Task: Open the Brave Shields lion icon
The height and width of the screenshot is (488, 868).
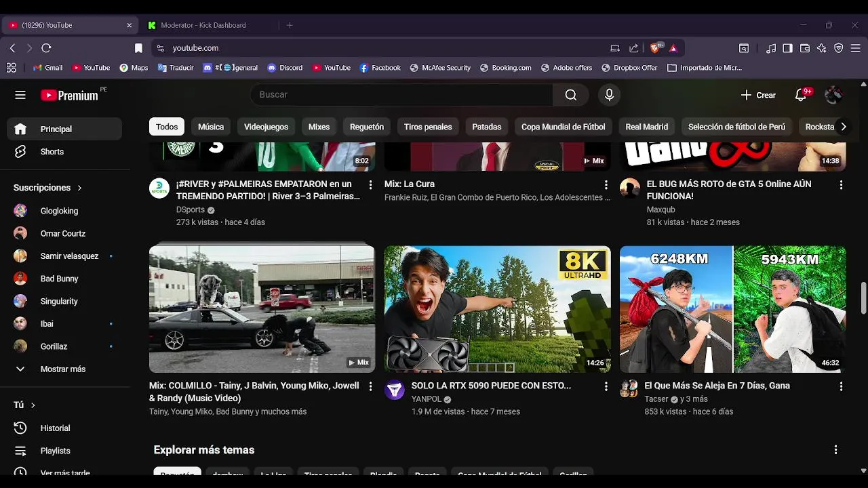Action: click(656, 48)
